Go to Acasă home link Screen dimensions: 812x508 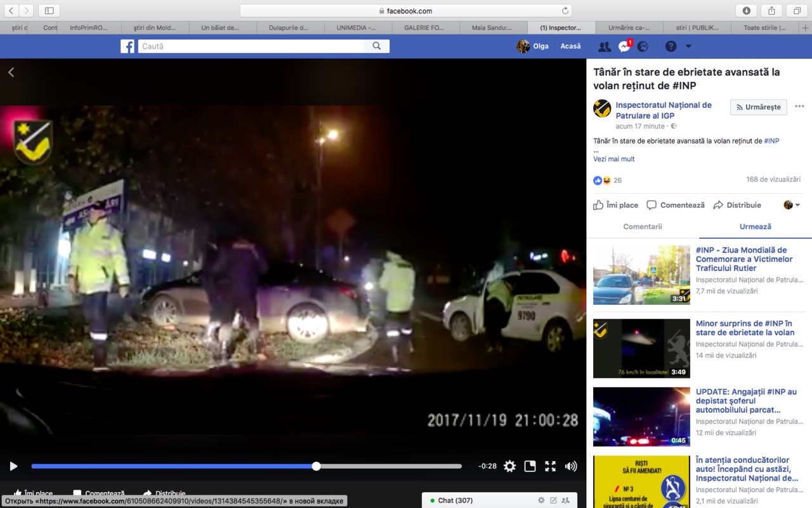[570, 46]
